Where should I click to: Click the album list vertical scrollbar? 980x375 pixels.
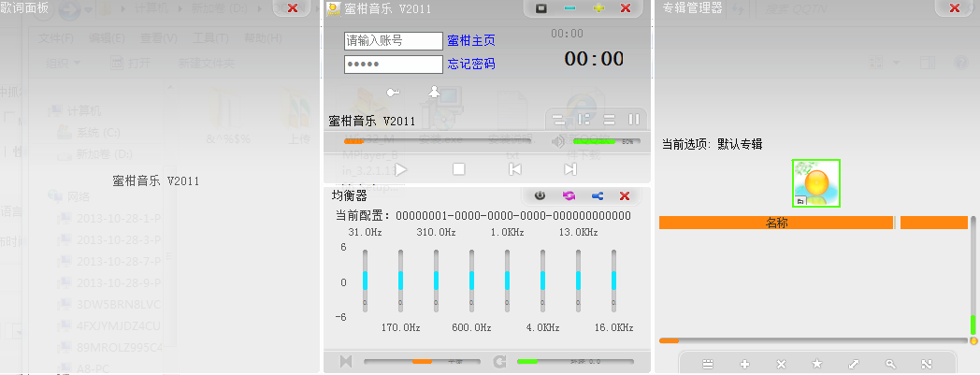(x=973, y=276)
